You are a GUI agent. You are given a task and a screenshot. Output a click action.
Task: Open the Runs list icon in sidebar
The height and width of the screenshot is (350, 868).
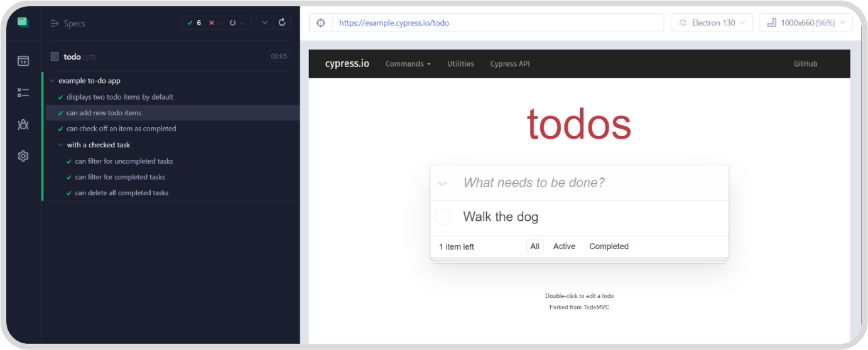click(23, 93)
